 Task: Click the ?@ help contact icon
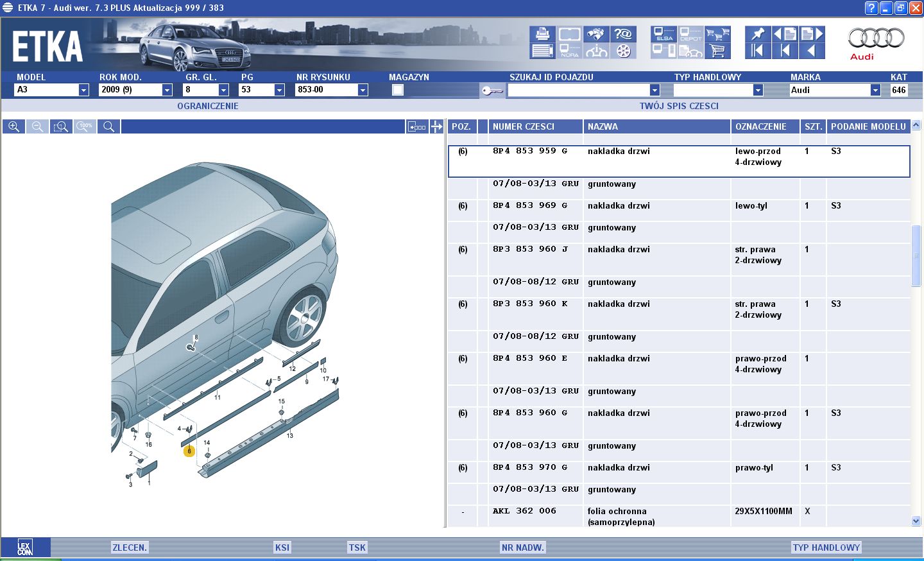point(623,34)
